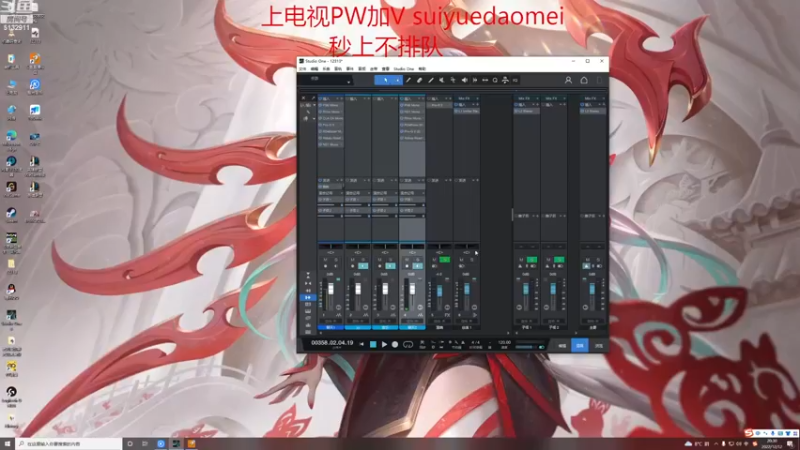Open the inserts dropdown arrow on the fourth channel
800x450 pixels.
click(x=419, y=98)
